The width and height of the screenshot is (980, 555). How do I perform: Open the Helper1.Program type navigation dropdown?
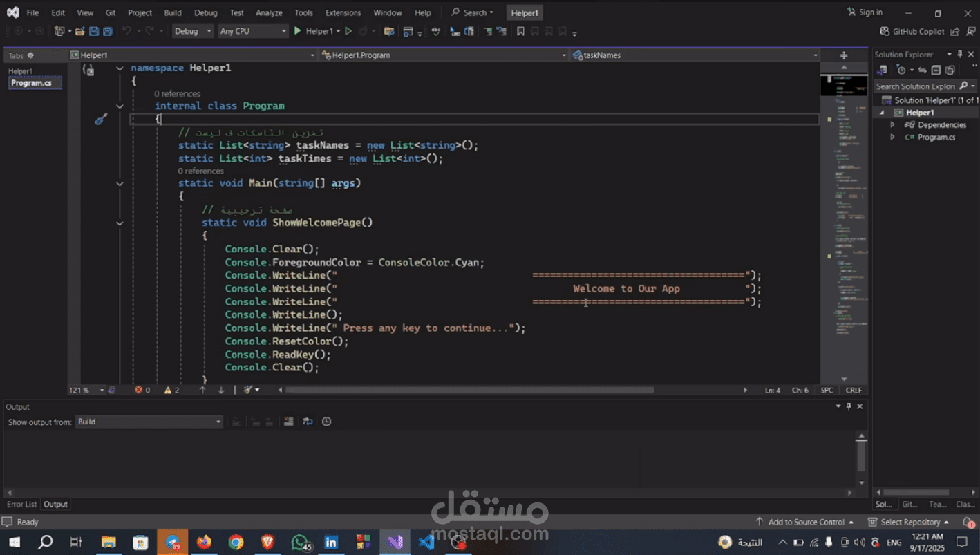[444, 55]
